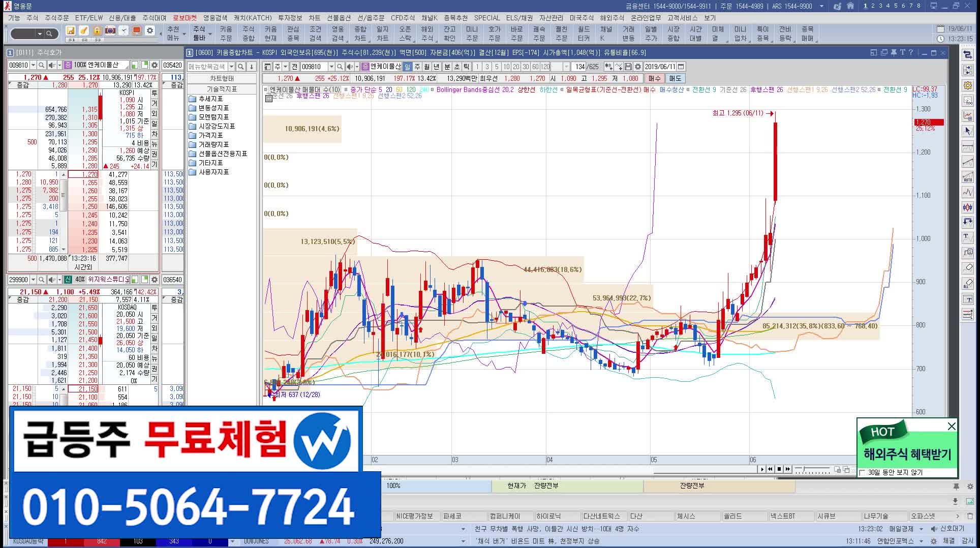Select the eraser tool in right toolbar
Viewport: 980px width, 548px height.
click(968, 267)
